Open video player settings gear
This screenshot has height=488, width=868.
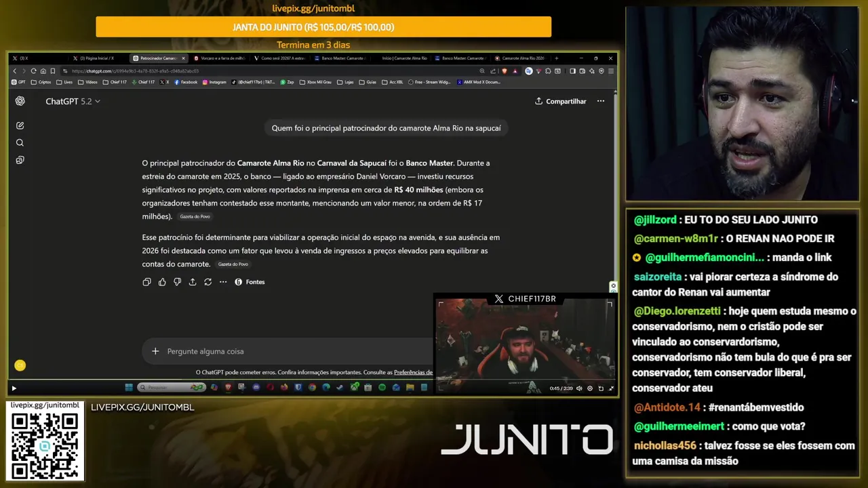click(x=590, y=388)
